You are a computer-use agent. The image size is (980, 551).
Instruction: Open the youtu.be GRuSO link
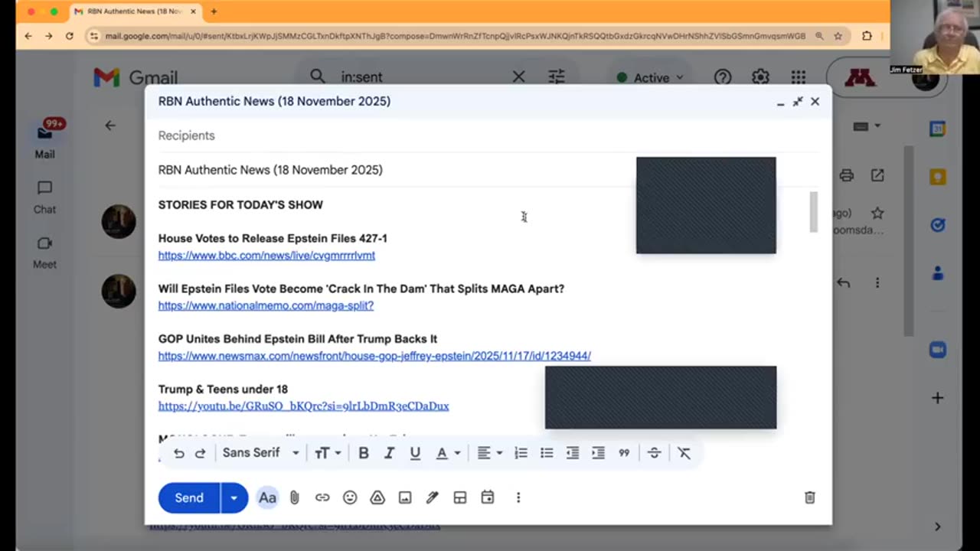303,406
